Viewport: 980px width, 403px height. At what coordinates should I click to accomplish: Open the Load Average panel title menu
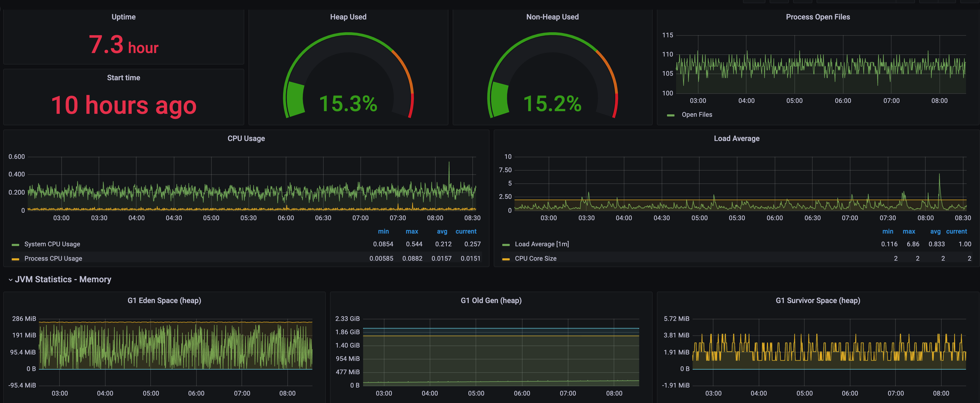(x=736, y=138)
